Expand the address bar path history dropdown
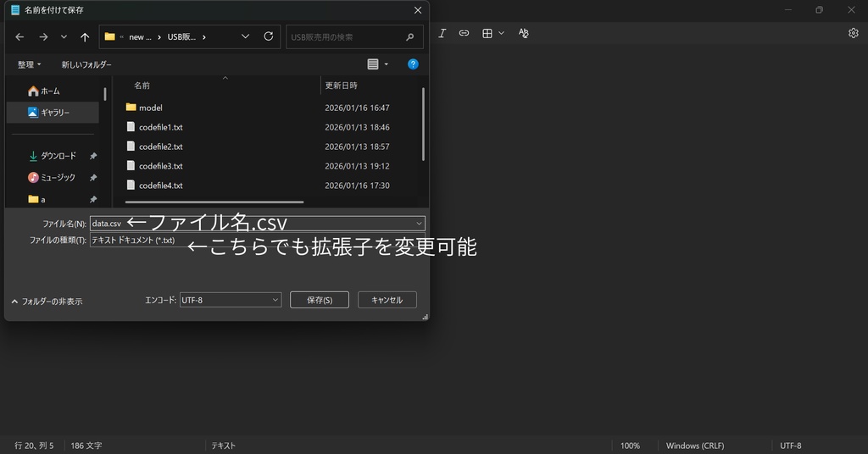868x454 pixels. click(245, 36)
